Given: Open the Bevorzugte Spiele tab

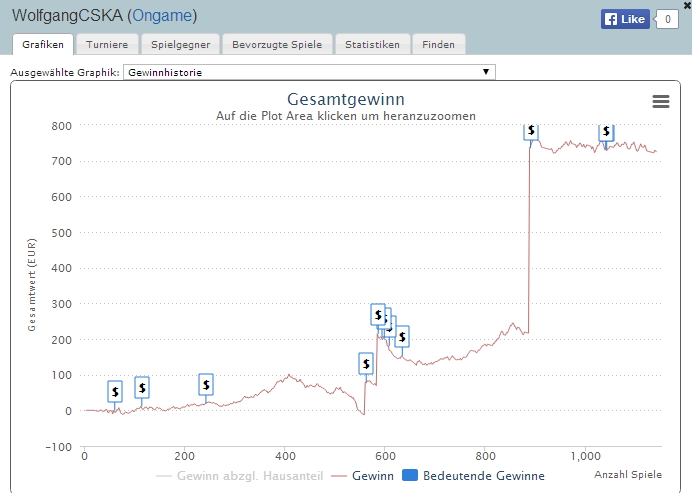Looking at the screenshot, I should point(277,45).
